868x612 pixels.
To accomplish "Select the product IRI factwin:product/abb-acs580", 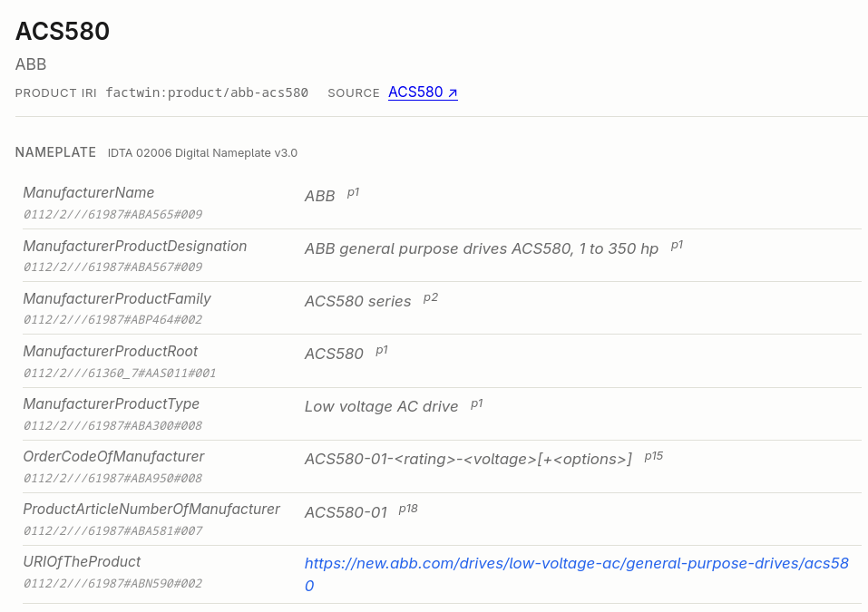I will pyautogui.click(x=207, y=92).
